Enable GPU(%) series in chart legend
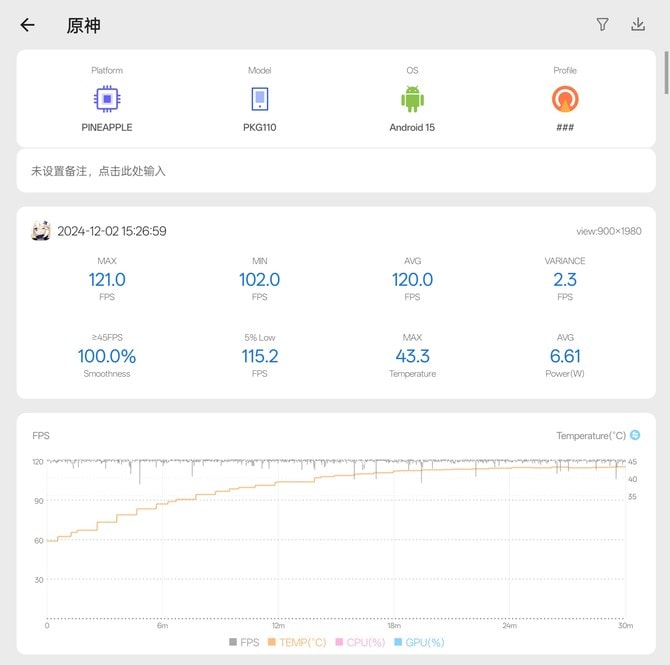Screen dimensions: 670x665 click(418, 642)
